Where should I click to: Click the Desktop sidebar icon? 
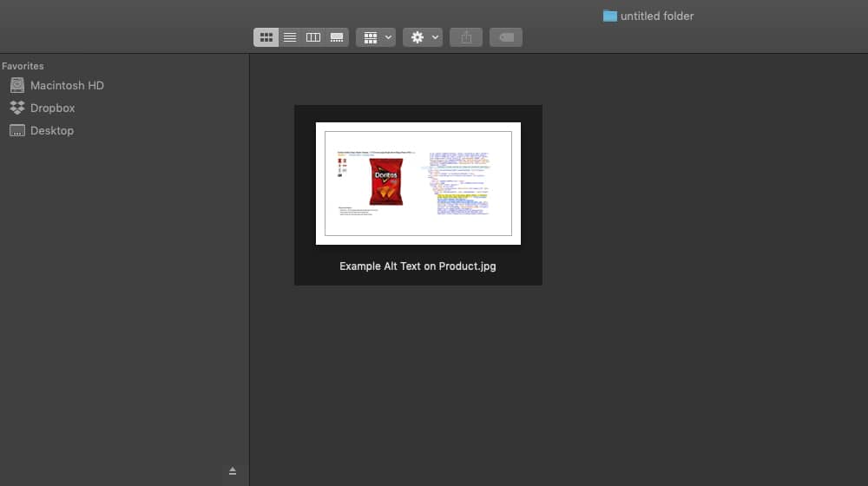pyautogui.click(x=17, y=131)
